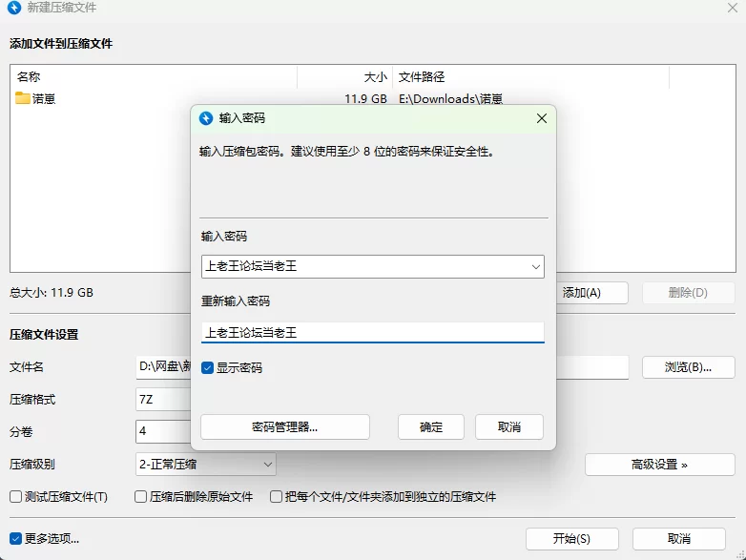Click the 总大小: 11.9 GB label
Image resolution: width=746 pixels, height=560 pixels.
[x=52, y=292]
